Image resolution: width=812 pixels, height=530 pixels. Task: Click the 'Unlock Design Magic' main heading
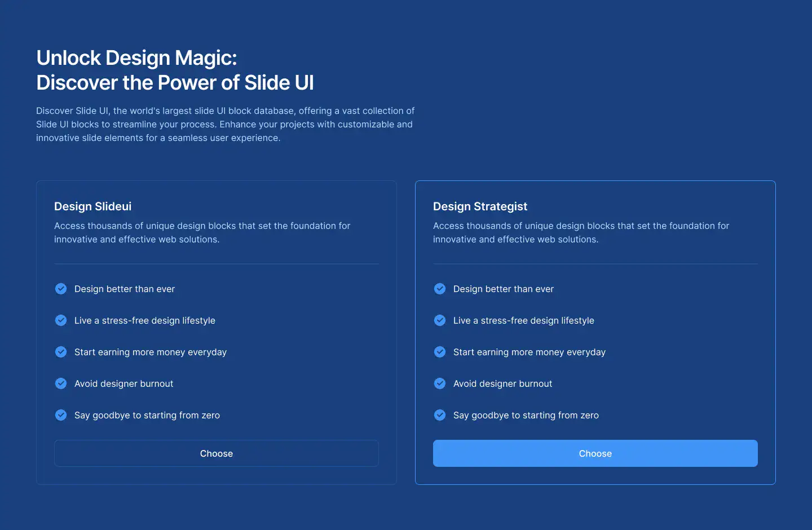point(175,70)
